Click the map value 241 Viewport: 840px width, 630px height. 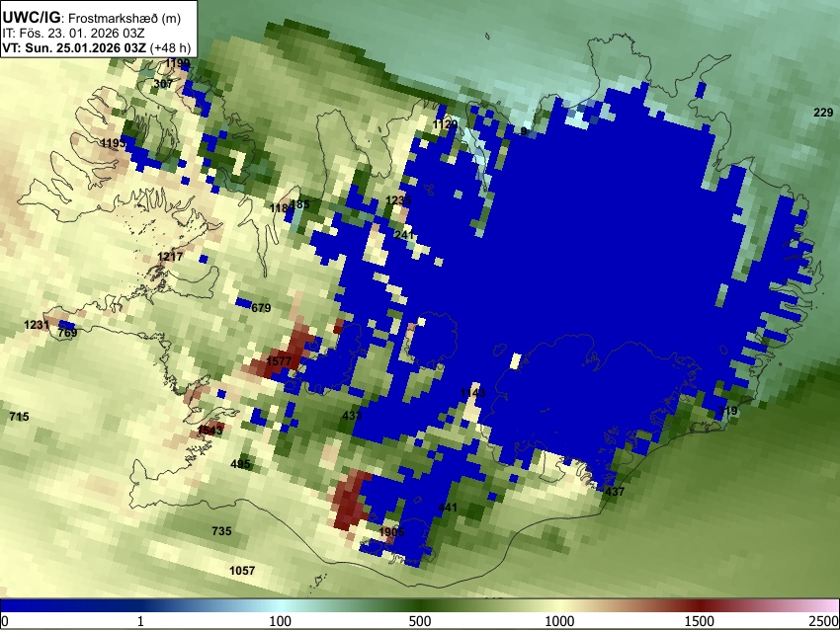(x=403, y=234)
